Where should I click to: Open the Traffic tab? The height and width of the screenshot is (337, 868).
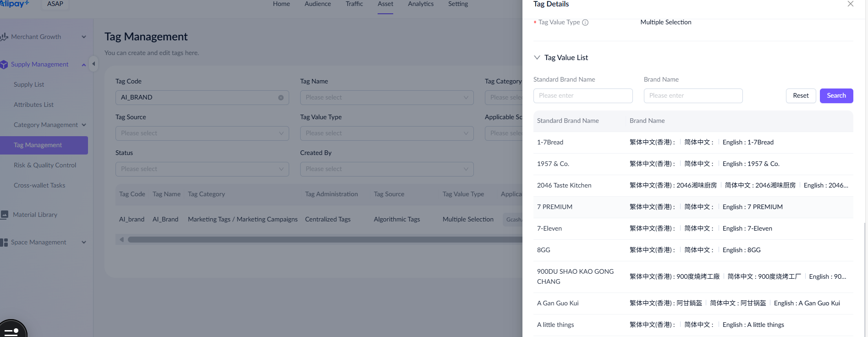354,4
